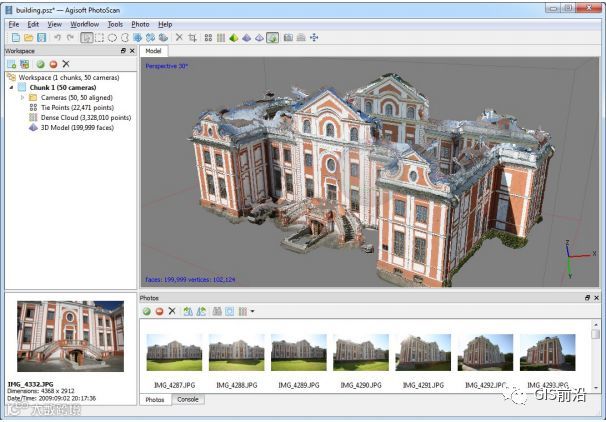The height and width of the screenshot is (422, 606).
Task: Float the Photos panel
Action: pyautogui.click(x=587, y=298)
